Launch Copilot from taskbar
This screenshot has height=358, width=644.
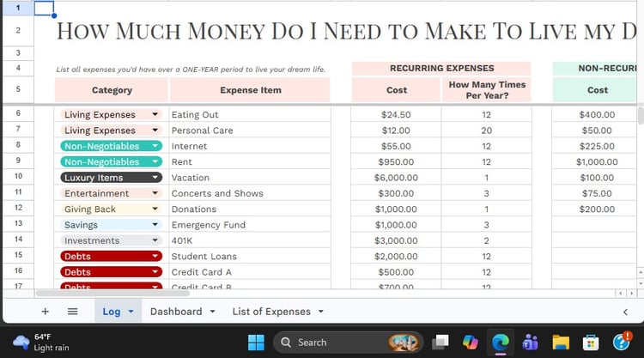click(x=471, y=343)
